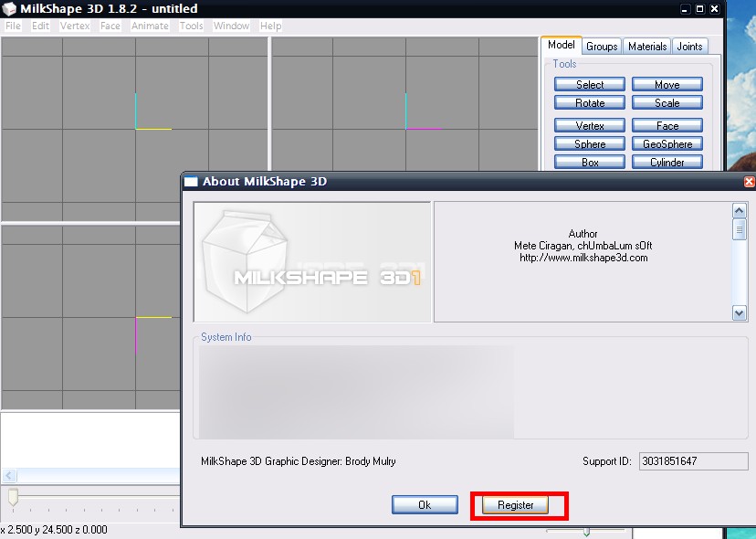The image size is (756, 539).
Task: Select the Box primitive tool
Action: point(590,163)
